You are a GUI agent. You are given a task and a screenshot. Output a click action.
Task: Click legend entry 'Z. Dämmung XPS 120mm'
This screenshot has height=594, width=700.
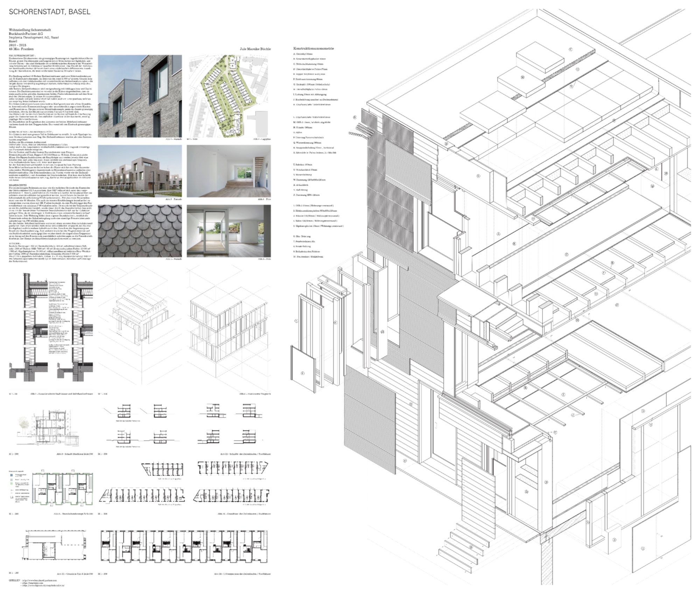tap(307, 195)
